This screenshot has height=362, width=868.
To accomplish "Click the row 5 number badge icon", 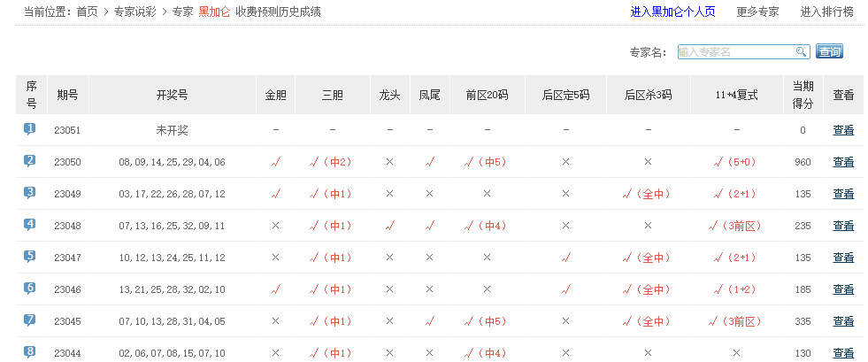I will click(x=30, y=257).
